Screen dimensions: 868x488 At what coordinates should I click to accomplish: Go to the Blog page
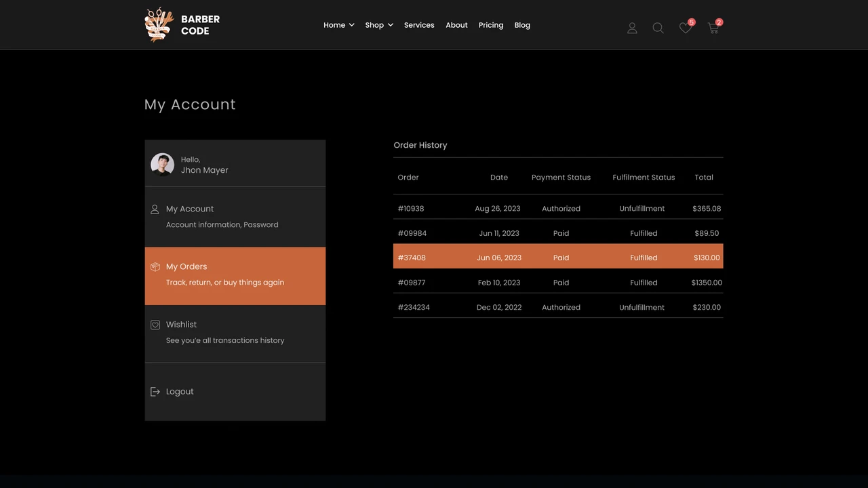[x=522, y=25]
